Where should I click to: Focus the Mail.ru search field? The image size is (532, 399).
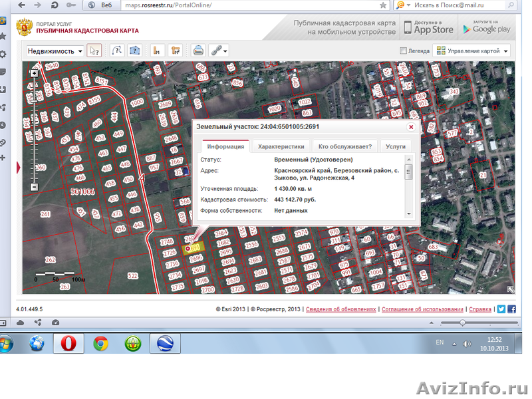click(460, 5)
